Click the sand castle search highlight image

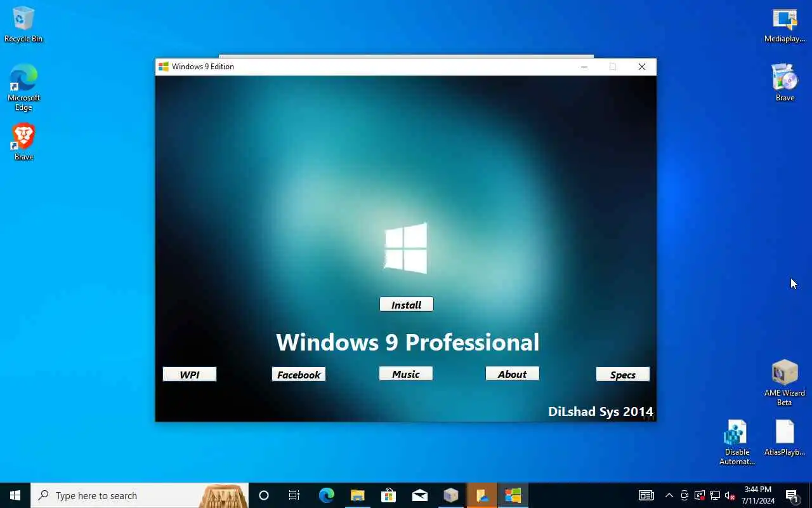coord(223,496)
